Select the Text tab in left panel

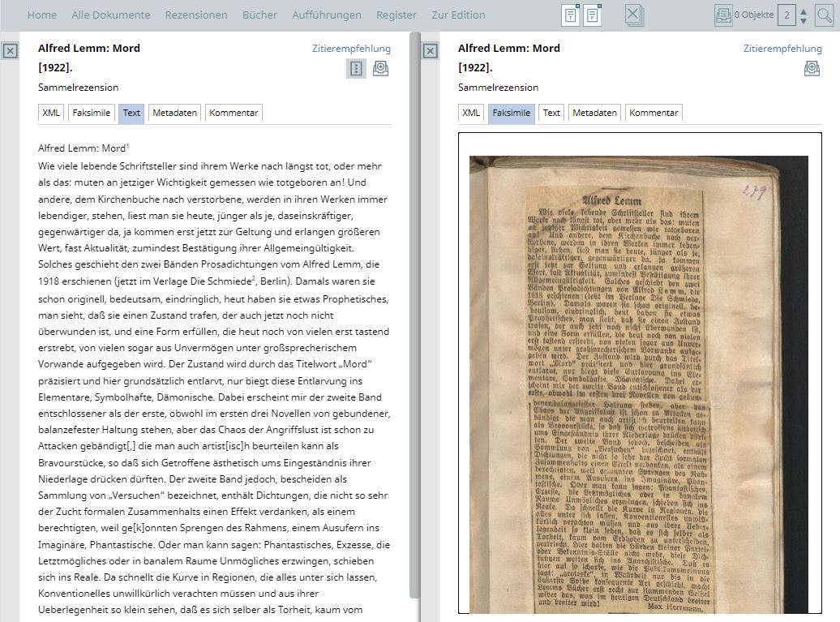point(131,113)
